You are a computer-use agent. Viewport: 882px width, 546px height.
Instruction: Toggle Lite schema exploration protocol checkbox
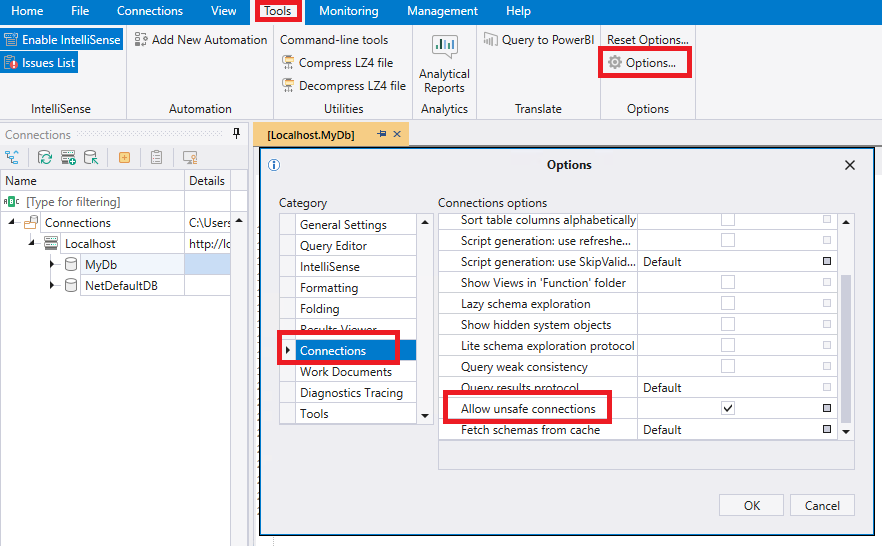pyautogui.click(x=728, y=345)
